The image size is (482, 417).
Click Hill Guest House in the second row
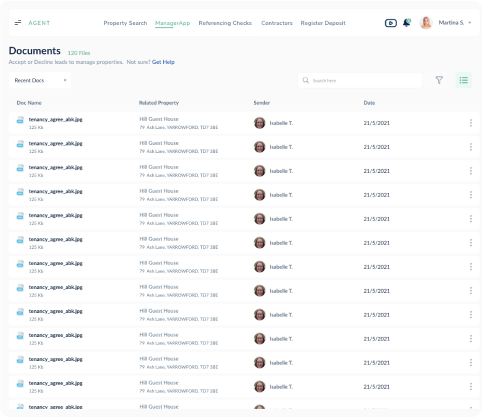click(x=159, y=143)
